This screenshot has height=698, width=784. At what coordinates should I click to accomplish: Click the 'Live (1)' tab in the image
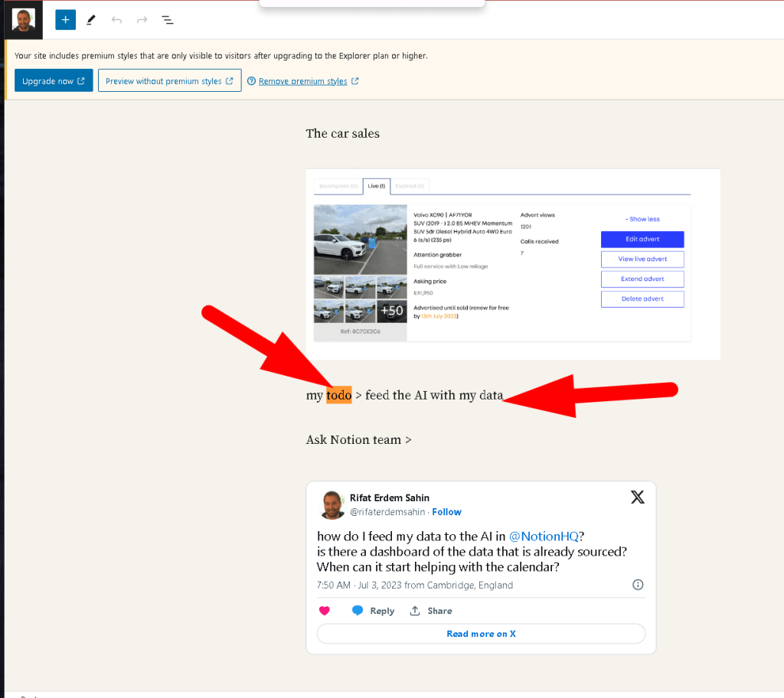pos(377,186)
